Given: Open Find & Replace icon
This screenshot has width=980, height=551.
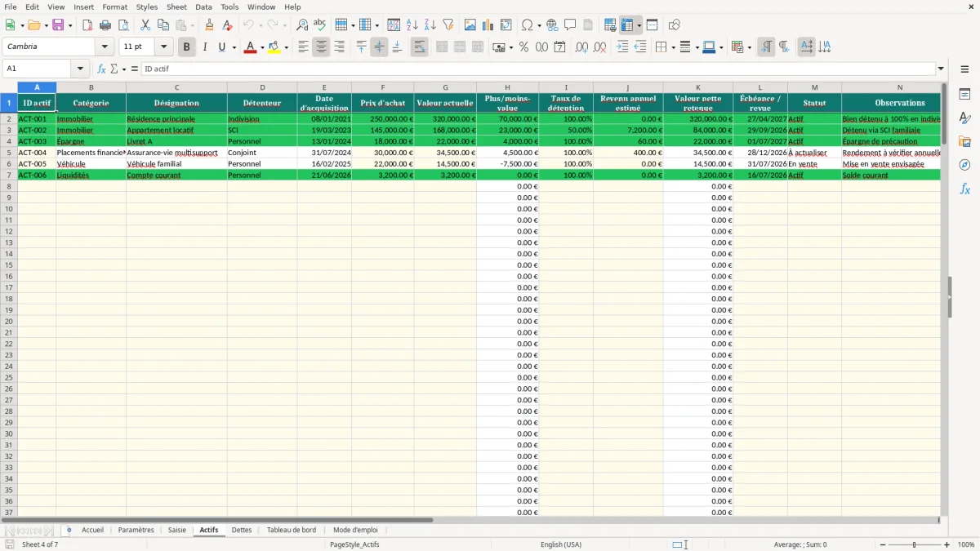Looking at the screenshot, I should click(302, 25).
